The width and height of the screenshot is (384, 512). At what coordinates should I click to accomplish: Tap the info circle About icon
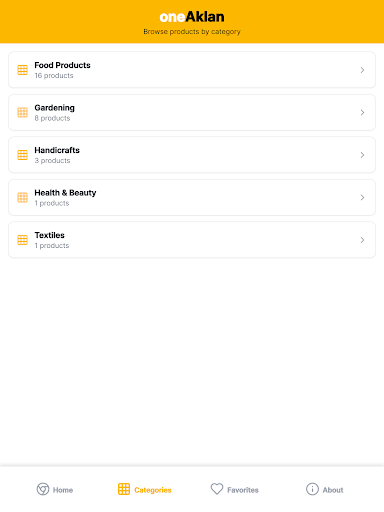[x=312, y=489]
